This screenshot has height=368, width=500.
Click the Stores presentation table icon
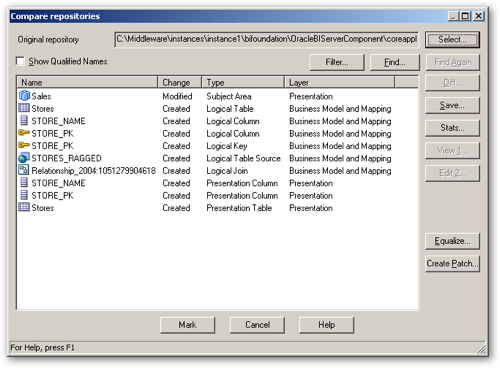(24, 207)
